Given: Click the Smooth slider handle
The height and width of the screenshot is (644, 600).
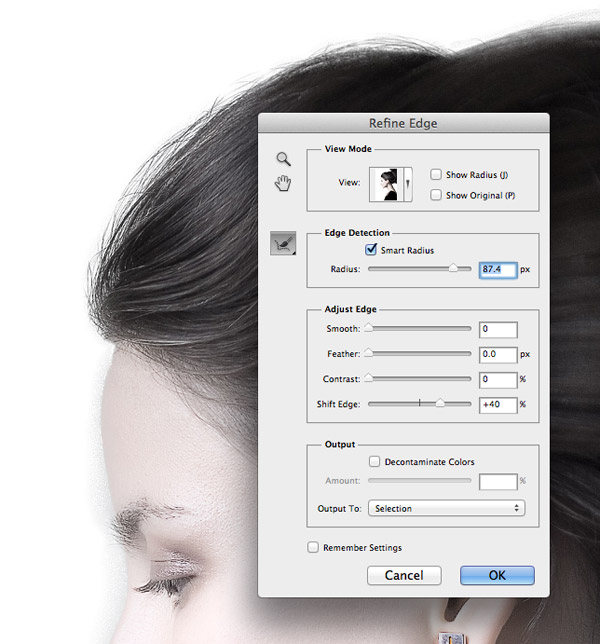Looking at the screenshot, I should pyautogui.click(x=368, y=327).
